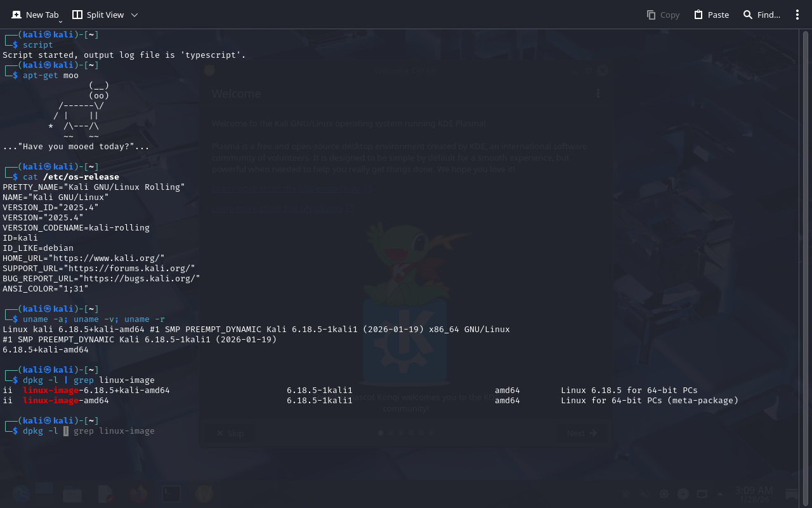Expand the Split View chevron dropdown
The height and width of the screenshot is (508, 812).
(134, 15)
